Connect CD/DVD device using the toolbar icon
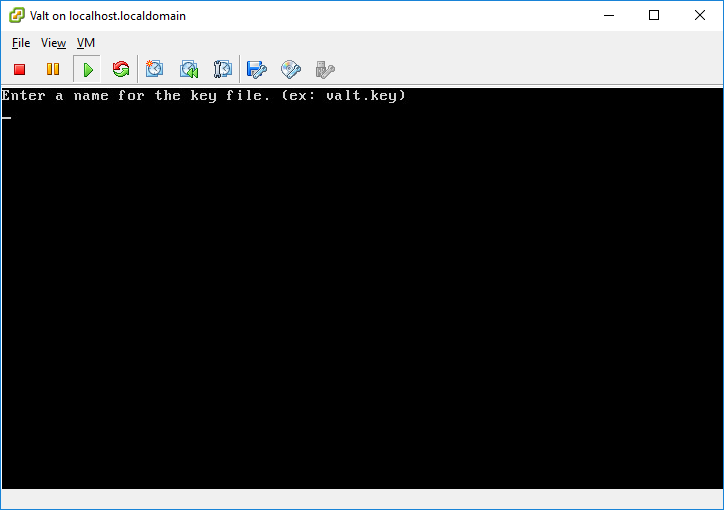 pos(291,70)
